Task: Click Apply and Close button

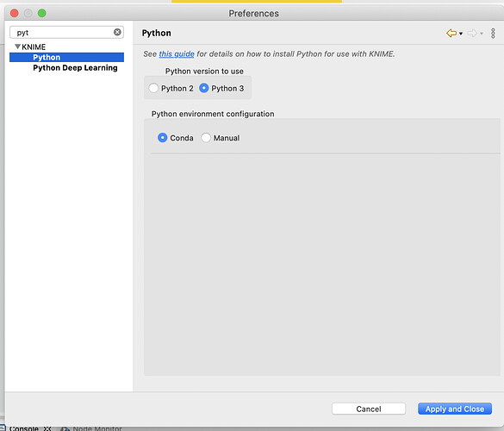Action: [x=455, y=409]
